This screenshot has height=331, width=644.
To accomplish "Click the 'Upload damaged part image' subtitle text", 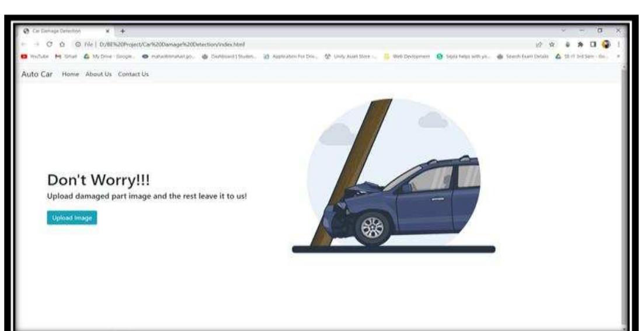I will 147,196.
